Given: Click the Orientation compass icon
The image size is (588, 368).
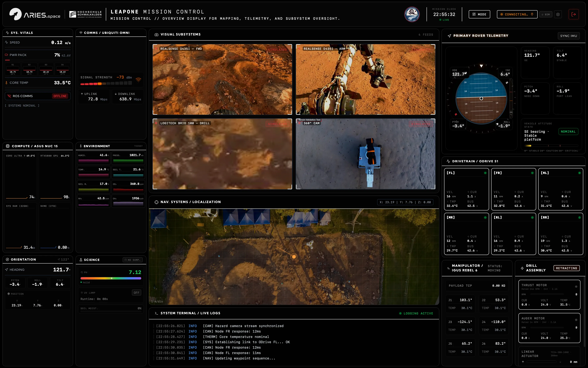Looking at the screenshot, I should pyautogui.click(x=7, y=259).
